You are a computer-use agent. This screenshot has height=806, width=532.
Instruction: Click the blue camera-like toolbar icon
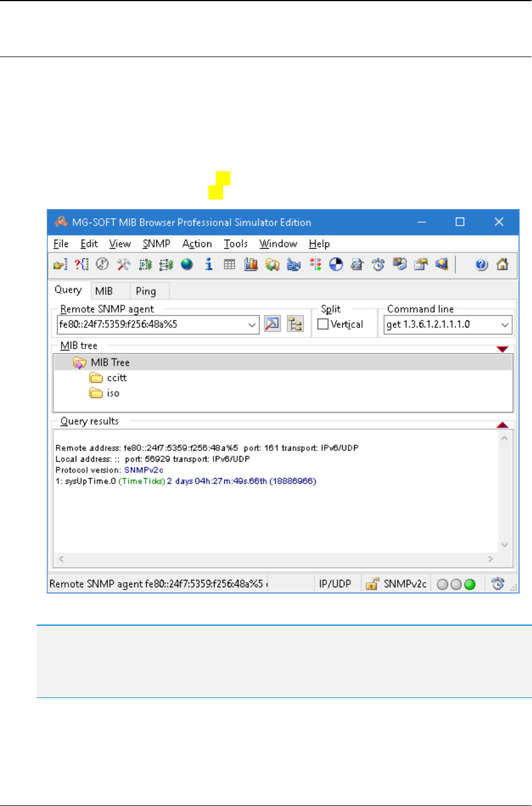294,264
